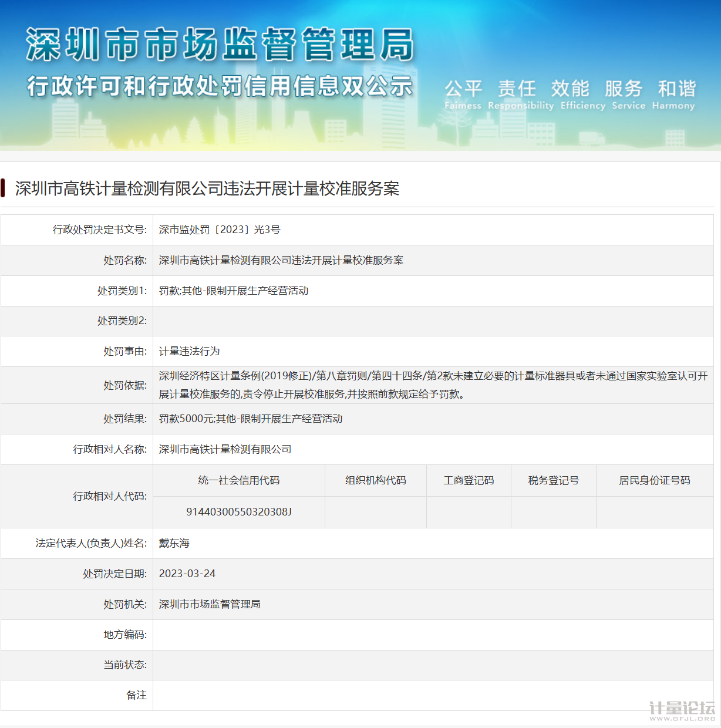Select 罚款;其他-限制开展生产经营活动 in 处罚类别1 row
Screen dimensions: 721x728
click(234, 291)
